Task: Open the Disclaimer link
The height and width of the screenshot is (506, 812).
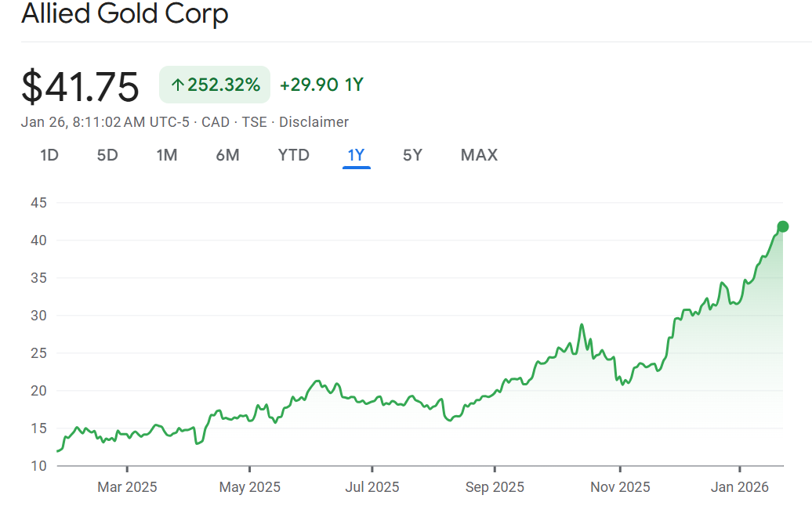Action: [x=314, y=122]
